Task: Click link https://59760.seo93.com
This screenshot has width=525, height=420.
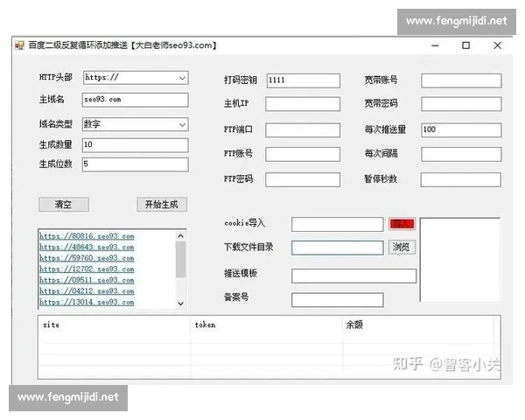Action: click(87, 258)
